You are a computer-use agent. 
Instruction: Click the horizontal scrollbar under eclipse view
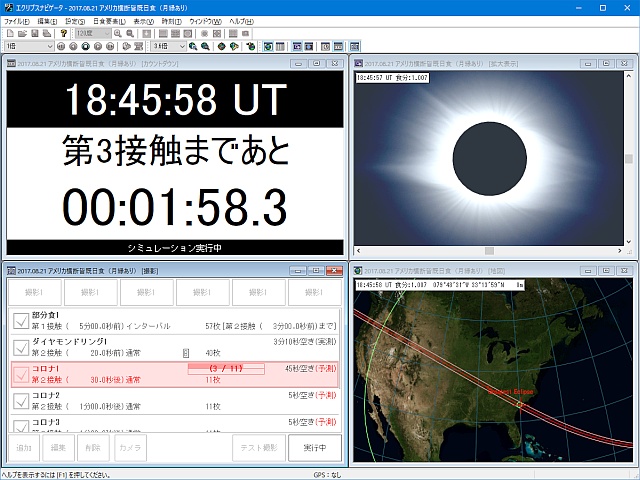pos(488,251)
